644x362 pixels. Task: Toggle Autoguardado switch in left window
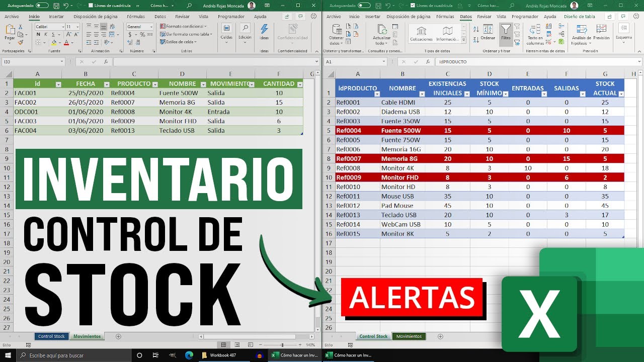pos(42,6)
